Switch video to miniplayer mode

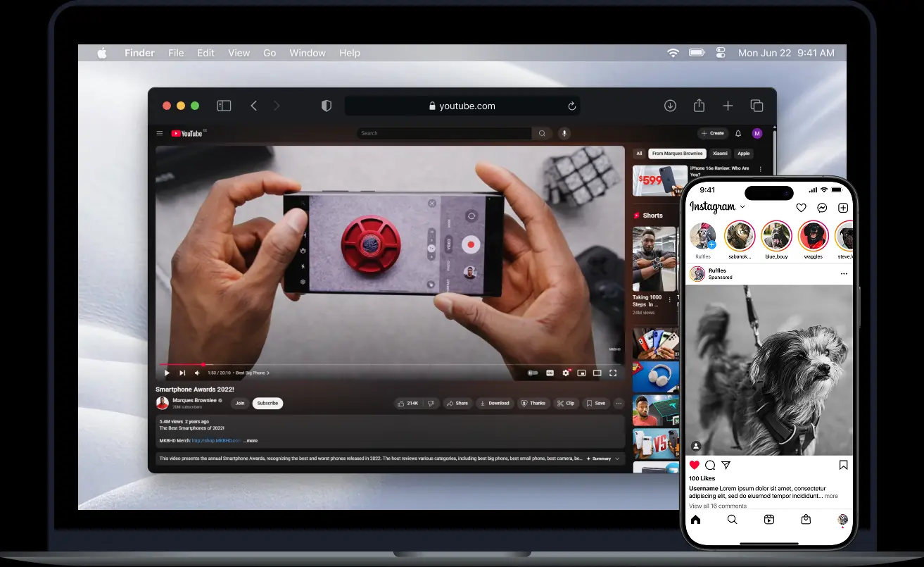(581, 373)
